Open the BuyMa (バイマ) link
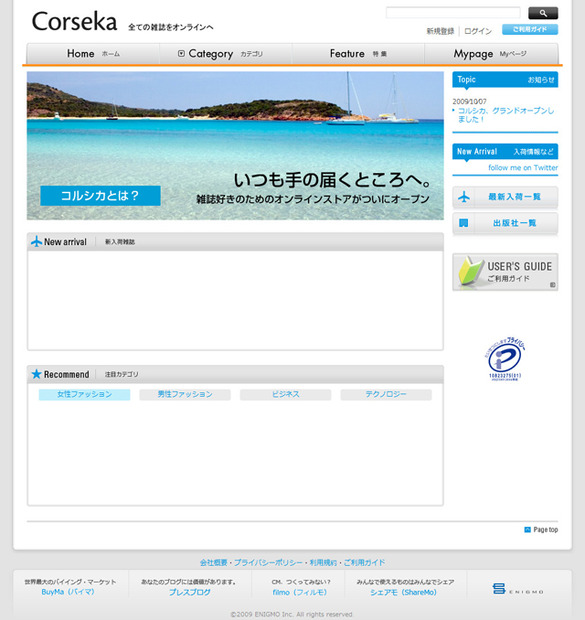 [x=68, y=592]
